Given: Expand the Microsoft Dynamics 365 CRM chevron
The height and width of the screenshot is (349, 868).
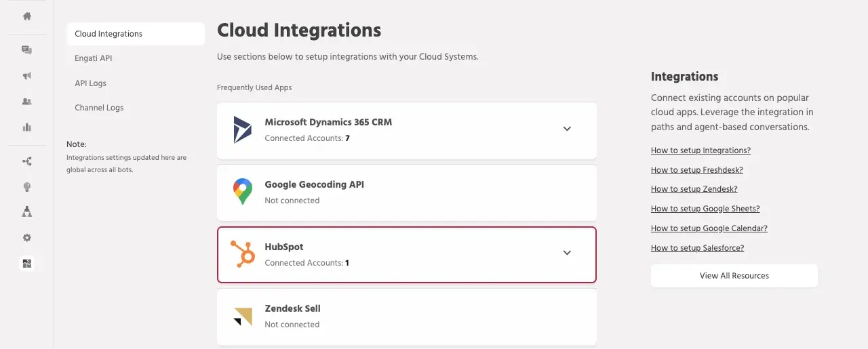Looking at the screenshot, I should point(567,129).
